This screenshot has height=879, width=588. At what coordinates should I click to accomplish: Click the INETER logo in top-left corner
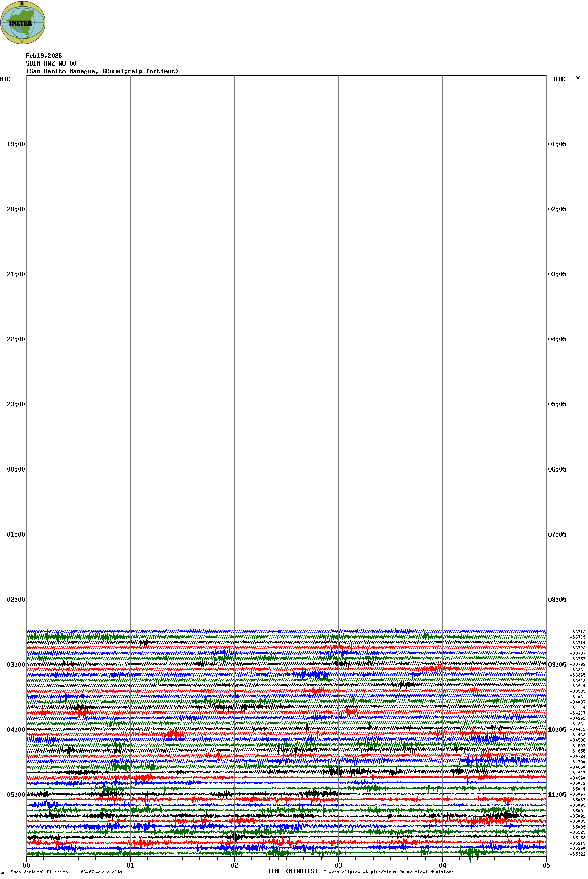(23, 22)
